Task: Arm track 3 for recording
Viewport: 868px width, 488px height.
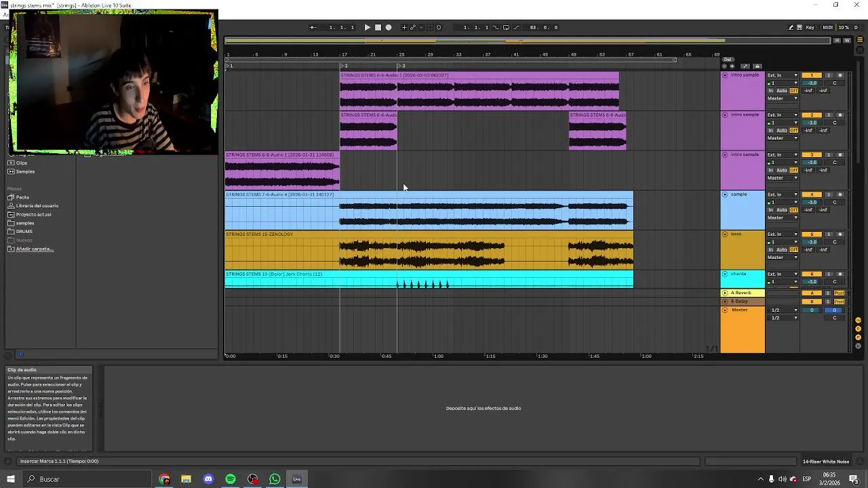Action: [x=840, y=155]
